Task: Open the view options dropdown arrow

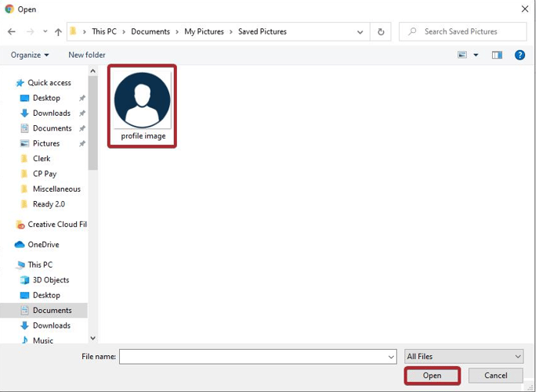Action: pos(476,55)
